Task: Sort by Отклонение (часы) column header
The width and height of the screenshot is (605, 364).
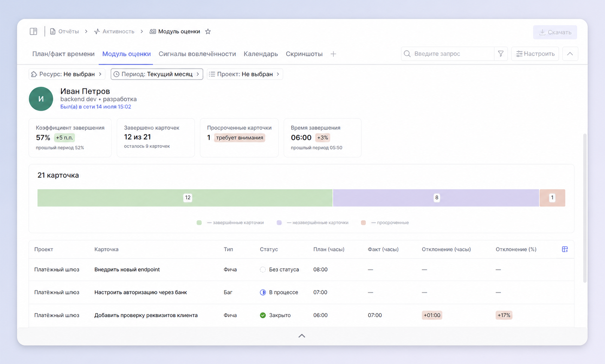Action: pos(446,250)
